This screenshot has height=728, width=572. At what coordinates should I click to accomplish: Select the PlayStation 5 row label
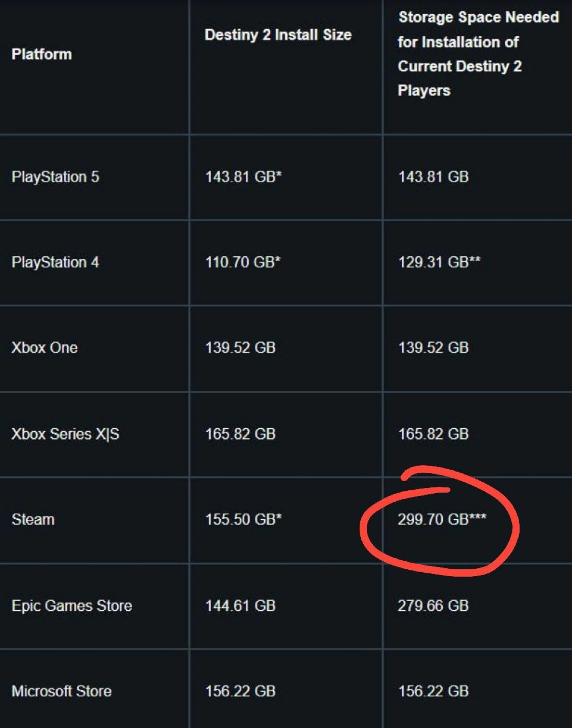pyautogui.click(x=55, y=177)
